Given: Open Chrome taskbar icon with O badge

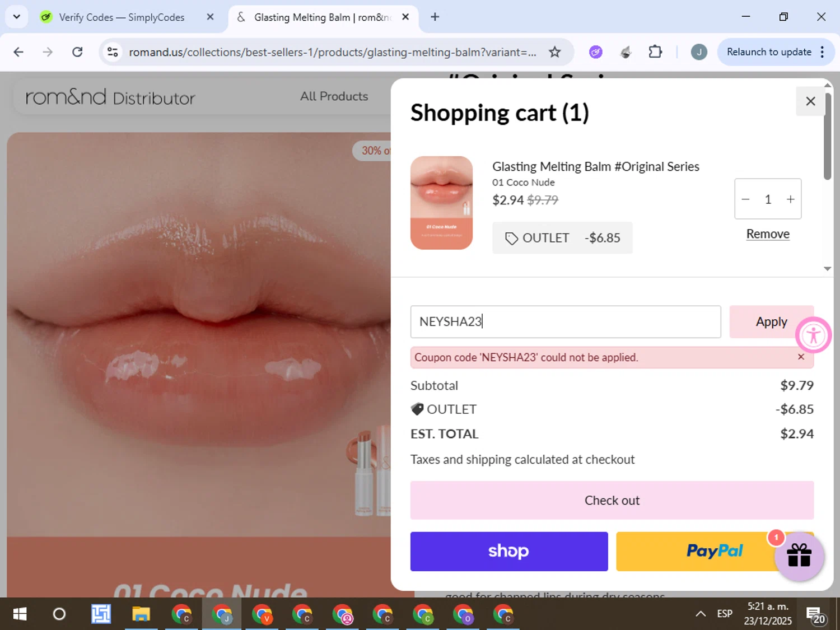Looking at the screenshot, I should coord(464,614).
